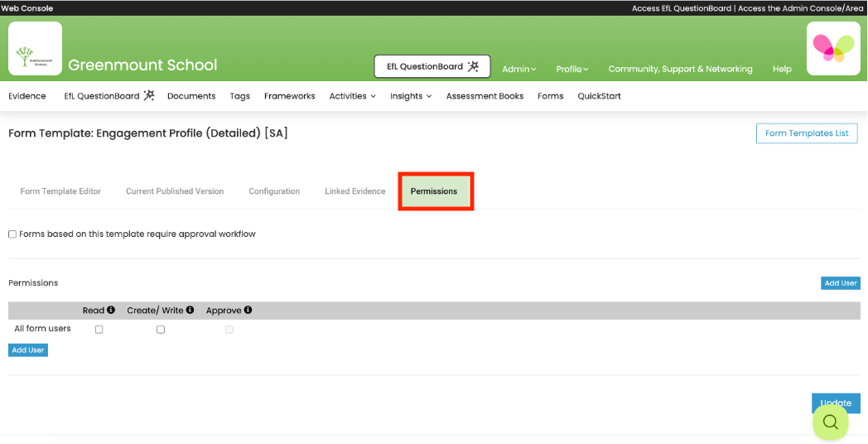Show info tooltip for Read column
The width and height of the screenshot is (868, 444).
111,310
